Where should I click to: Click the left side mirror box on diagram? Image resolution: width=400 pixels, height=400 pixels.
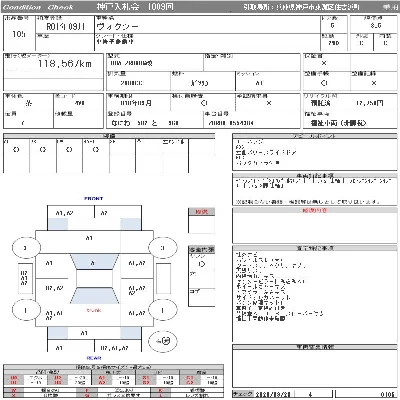click(x=25, y=278)
